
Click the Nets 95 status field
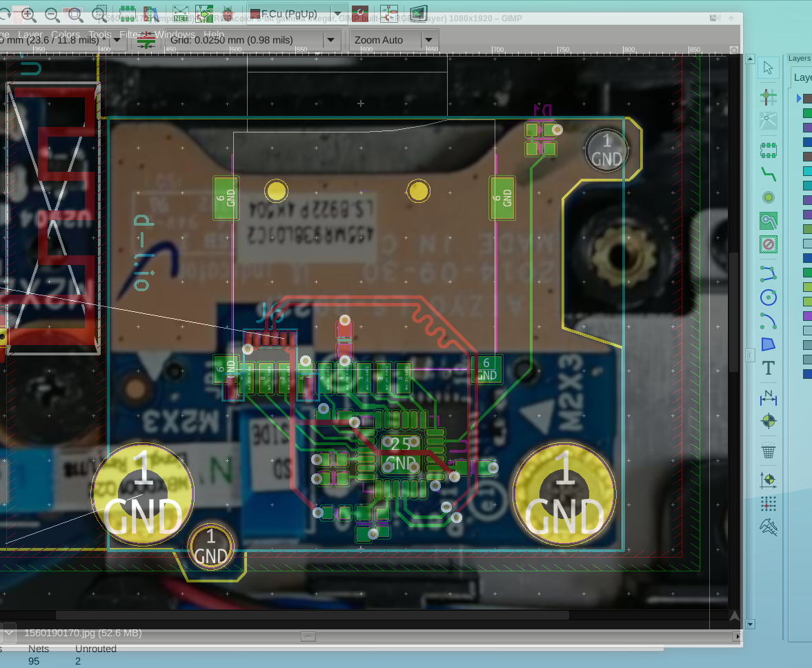(37, 655)
